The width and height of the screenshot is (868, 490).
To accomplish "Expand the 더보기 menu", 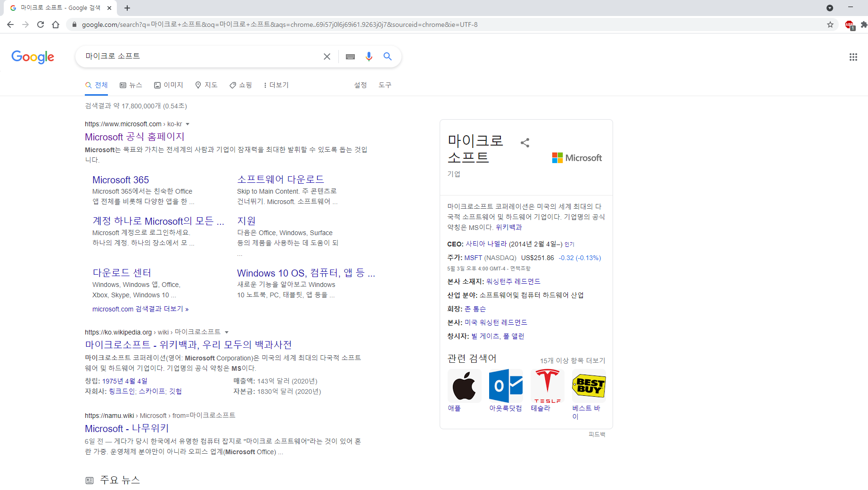I will point(276,85).
